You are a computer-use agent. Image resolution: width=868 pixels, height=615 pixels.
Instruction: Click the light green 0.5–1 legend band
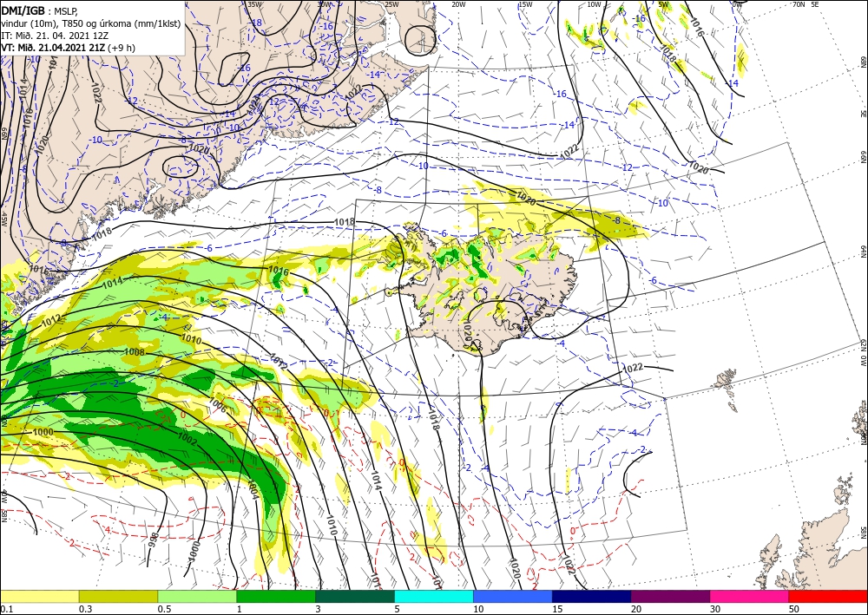tap(197, 596)
